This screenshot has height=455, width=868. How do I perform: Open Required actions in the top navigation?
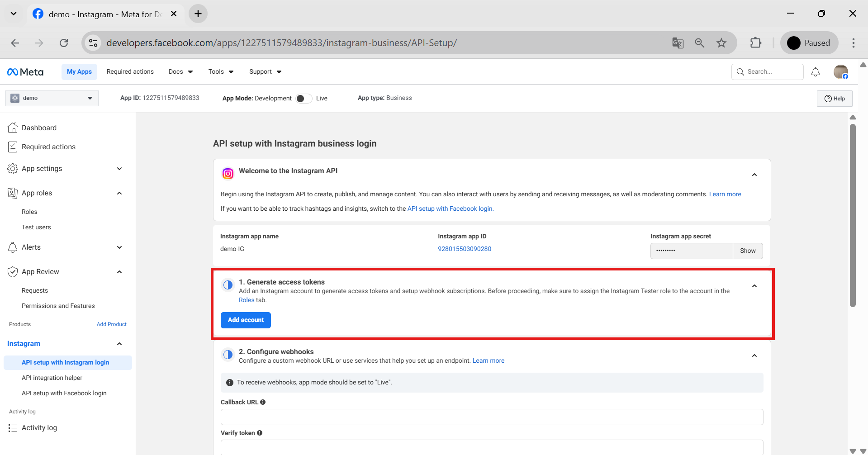coord(130,71)
